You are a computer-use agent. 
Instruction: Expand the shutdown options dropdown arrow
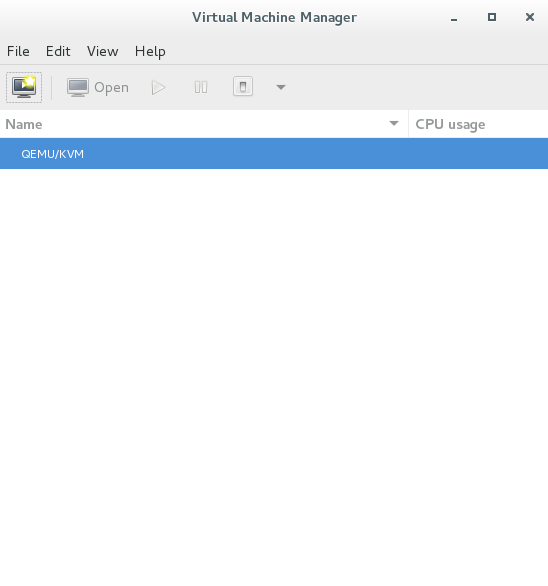281,87
